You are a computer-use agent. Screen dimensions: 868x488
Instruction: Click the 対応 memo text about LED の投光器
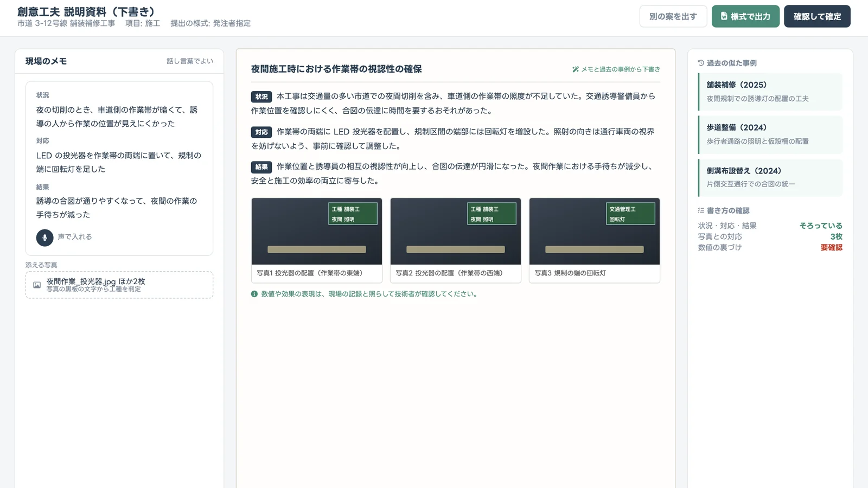tap(119, 162)
